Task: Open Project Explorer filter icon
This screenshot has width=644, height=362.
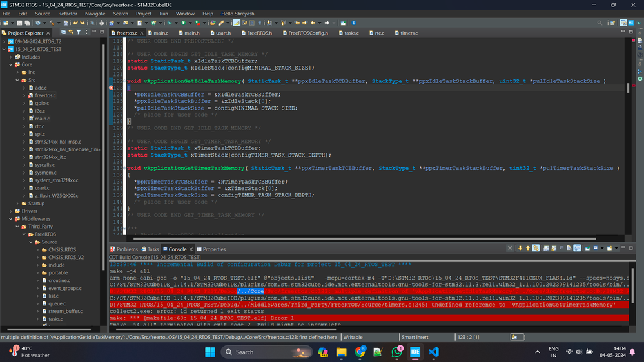Action: click(x=79, y=32)
